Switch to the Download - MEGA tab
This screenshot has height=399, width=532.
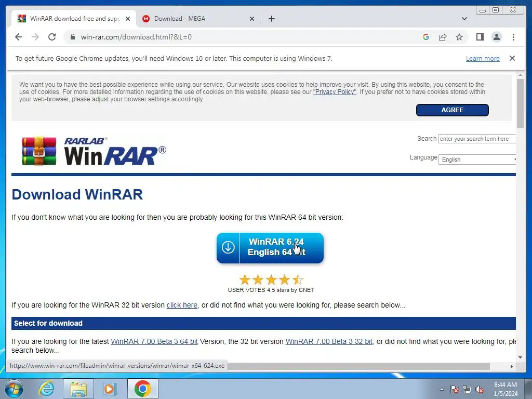[198, 19]
